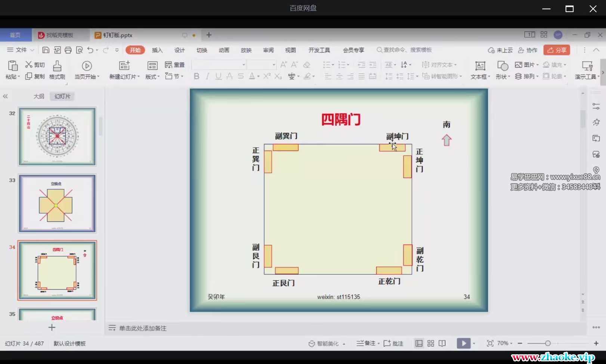Viewport: 606px width, 364px height.
Task: Switch to slide sorter grid view
Action: pyautogui.click(x=431, y=343)
